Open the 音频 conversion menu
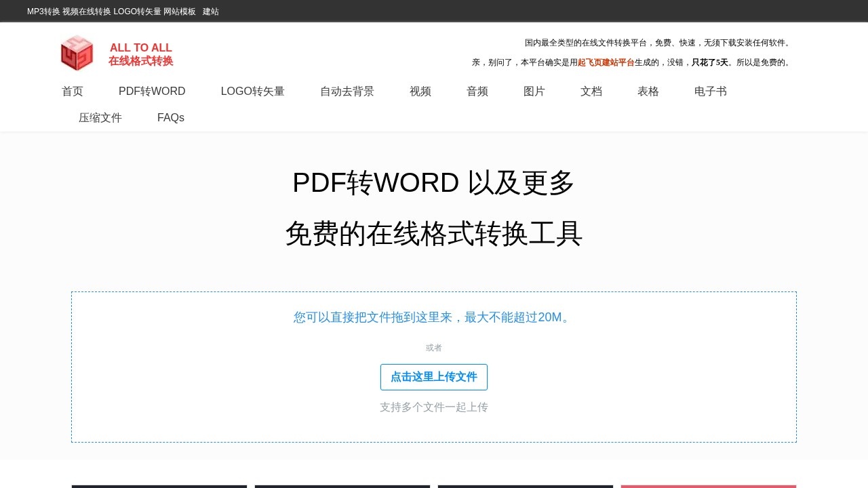This screenshot has height=488, width=868. [x=477, y=91]
